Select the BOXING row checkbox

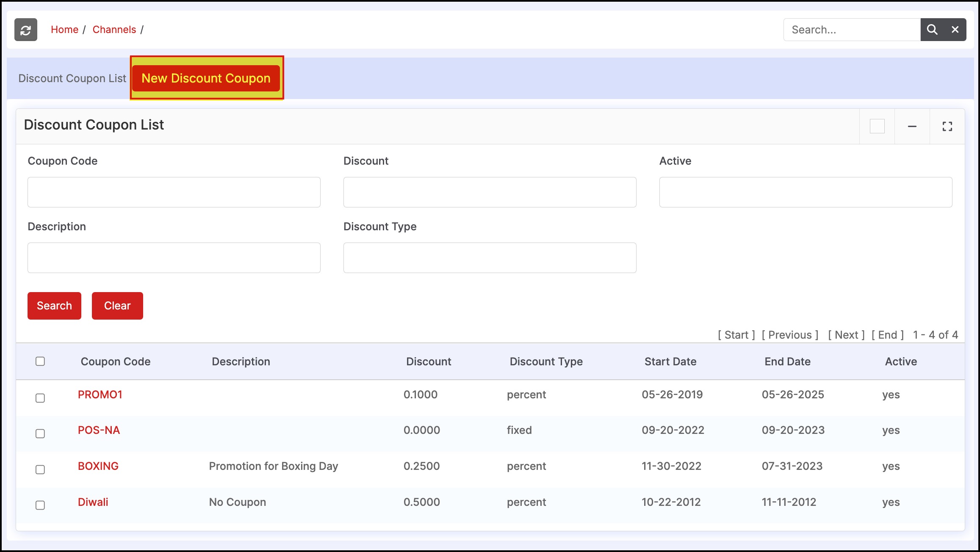(x=40, y=469)
